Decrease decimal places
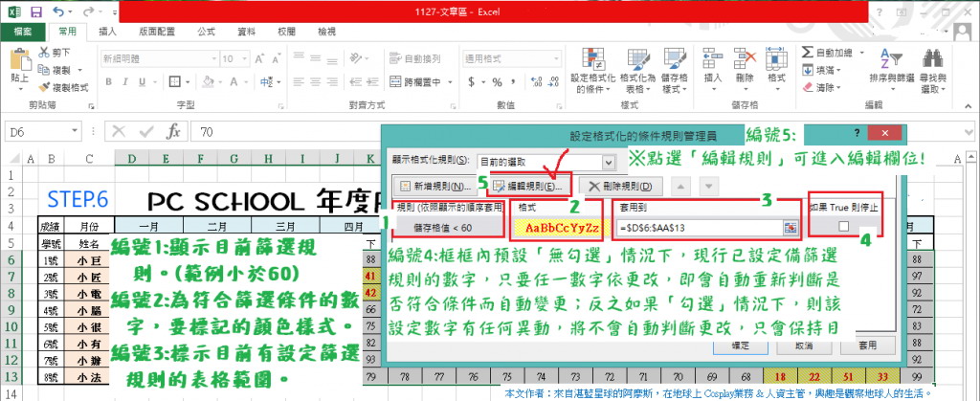 point(554,81)
